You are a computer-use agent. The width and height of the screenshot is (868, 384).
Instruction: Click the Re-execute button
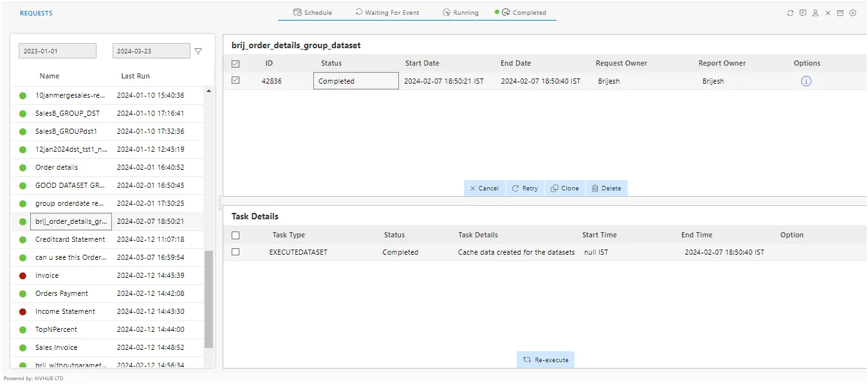(546, 360)
